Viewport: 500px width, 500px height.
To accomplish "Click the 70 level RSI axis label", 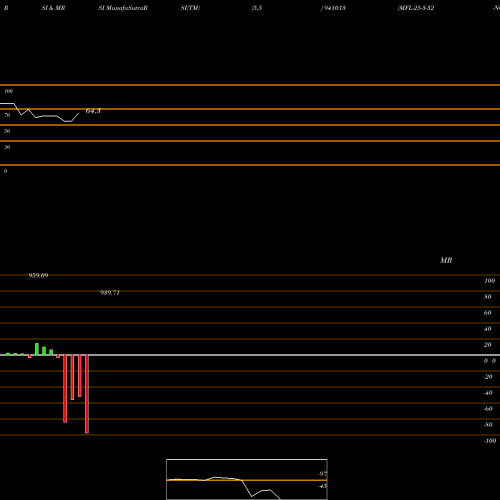I will pyautogui.click(x=7, y=115).
